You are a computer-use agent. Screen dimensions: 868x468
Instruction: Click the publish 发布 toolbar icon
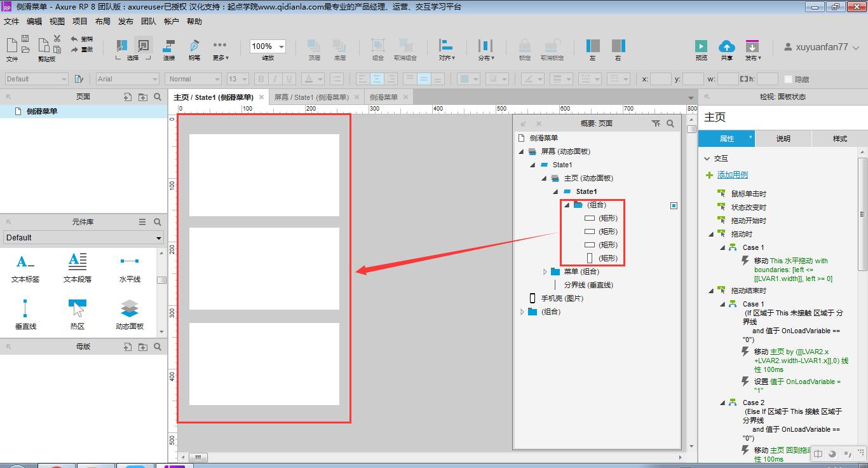pyautogui.click(x=752, y=46)
